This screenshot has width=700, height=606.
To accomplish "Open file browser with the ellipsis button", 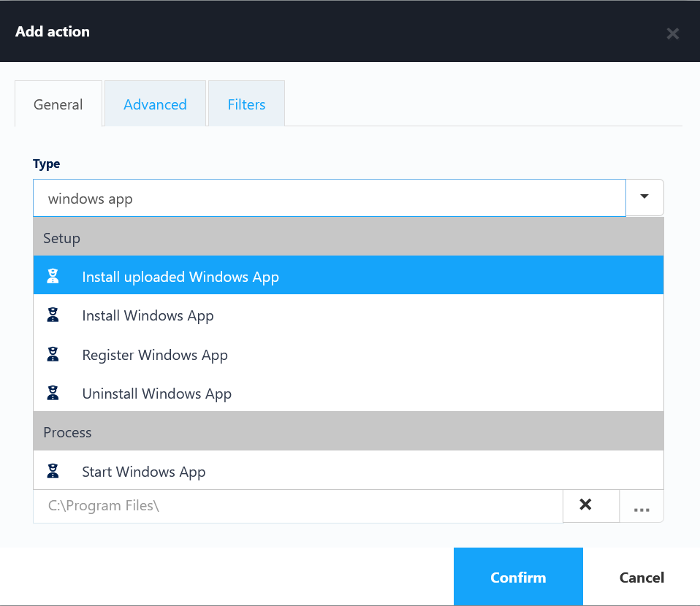I will click(642, 507).
